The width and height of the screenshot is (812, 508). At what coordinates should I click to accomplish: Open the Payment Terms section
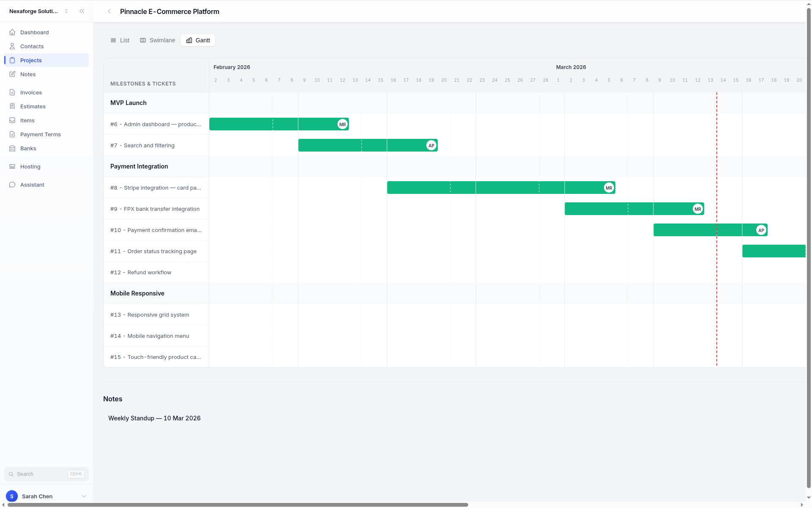point(40,134)
